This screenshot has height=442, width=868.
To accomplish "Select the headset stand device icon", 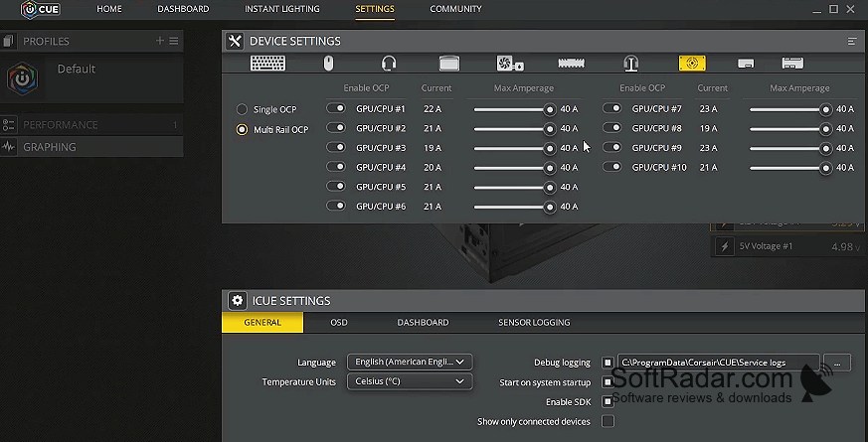I will click(631, 64).
